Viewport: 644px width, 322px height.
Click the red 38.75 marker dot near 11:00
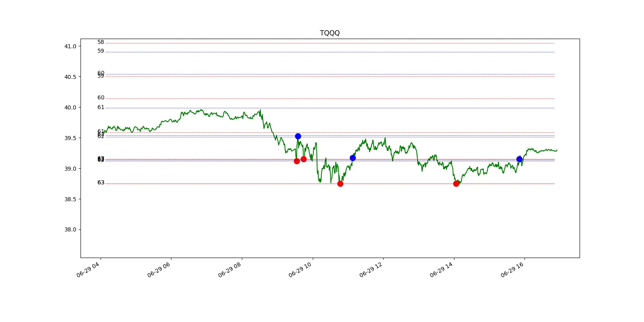tap(340, 184)
